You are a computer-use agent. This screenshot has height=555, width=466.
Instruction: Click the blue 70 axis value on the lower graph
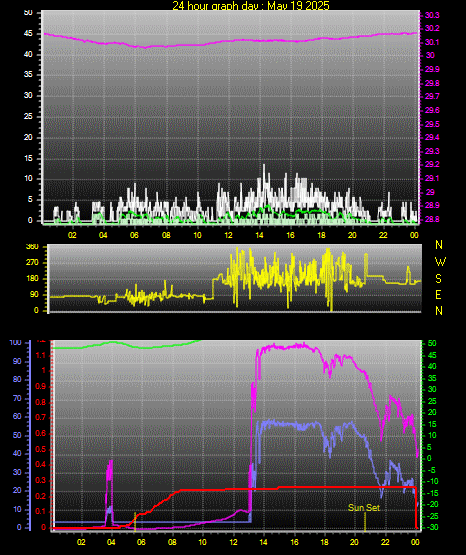(x=17, y=399)
